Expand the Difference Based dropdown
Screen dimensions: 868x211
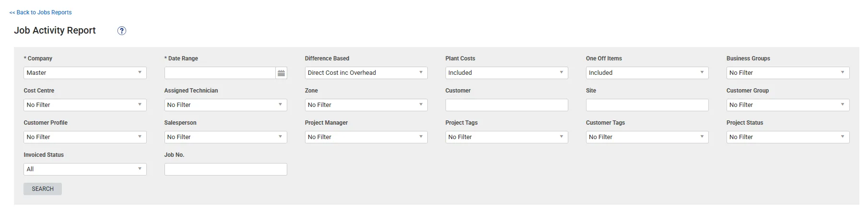pyautogui.click(x=366, y=73)
